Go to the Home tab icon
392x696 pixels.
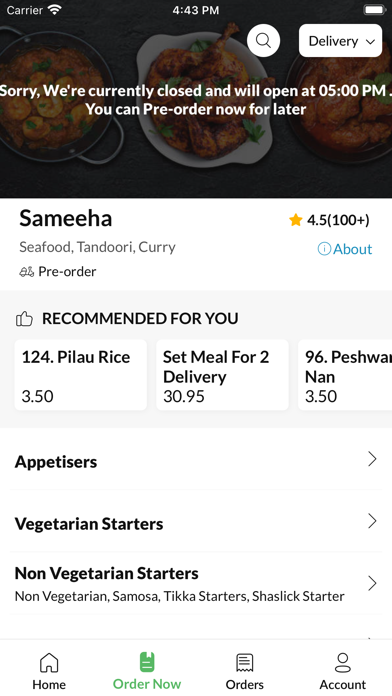click(49, 663)
